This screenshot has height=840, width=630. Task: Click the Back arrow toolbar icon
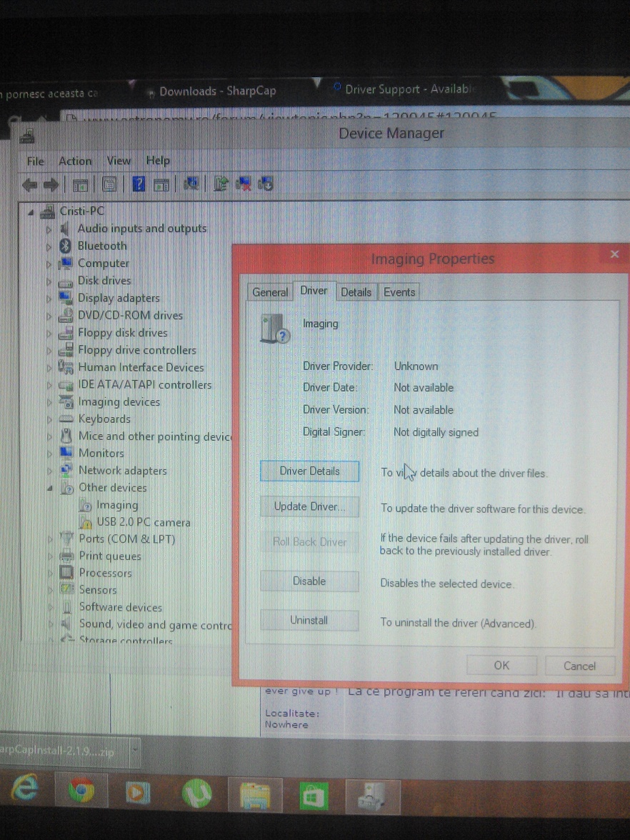(29, 186)
